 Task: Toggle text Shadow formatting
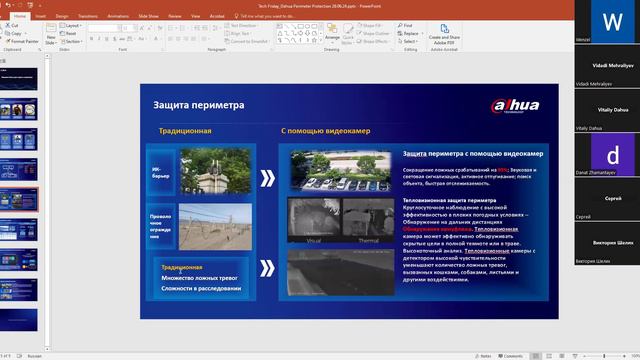(x=114, y=39)
